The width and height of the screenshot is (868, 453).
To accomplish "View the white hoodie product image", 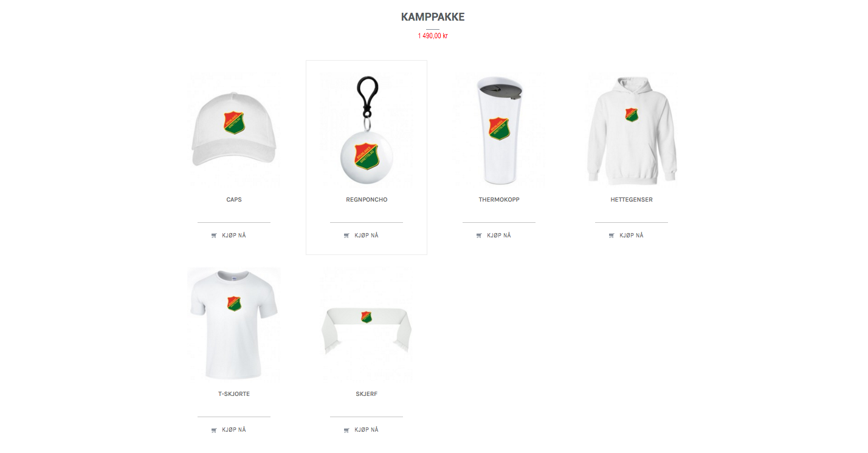I will 632,129.
